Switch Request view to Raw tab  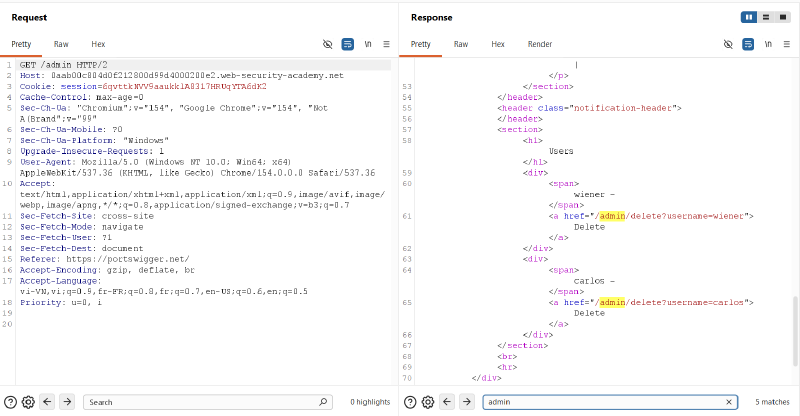(61, 44)
